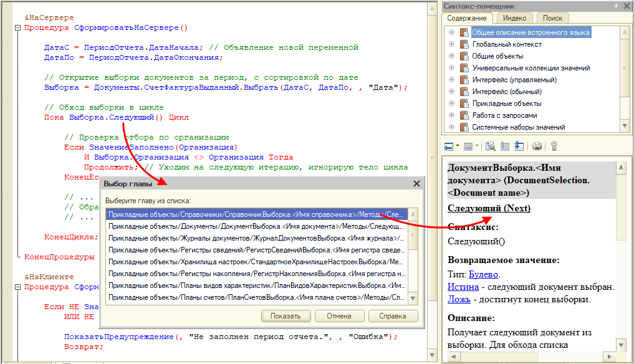Collapse СформироватьНаСервере procedure fold marker
The height and width of the screenshot is (364, 634).
[x=17, y=28]
